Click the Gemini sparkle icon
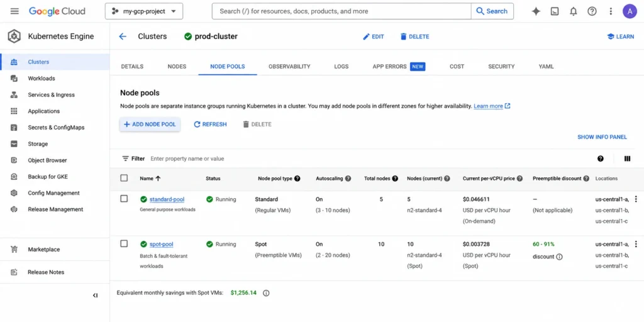Viewport: 644px width, 322px height. click(x=536, y=11)
